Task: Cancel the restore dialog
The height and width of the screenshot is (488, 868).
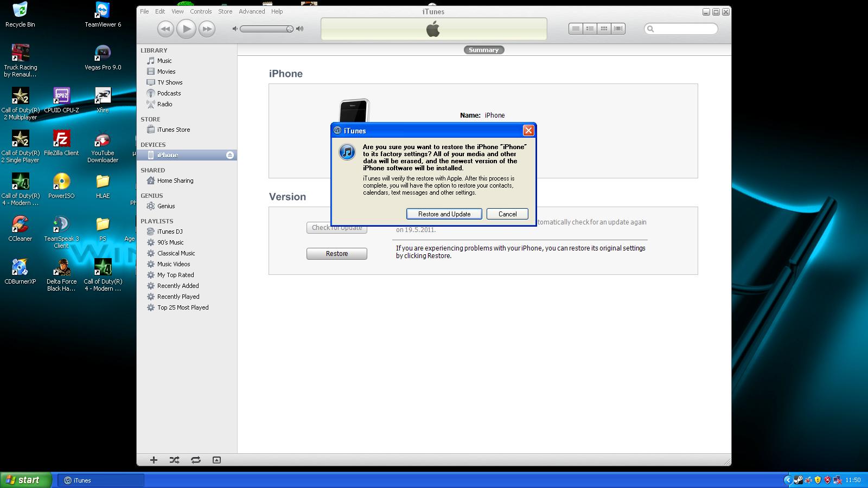Action: [507, 214]
